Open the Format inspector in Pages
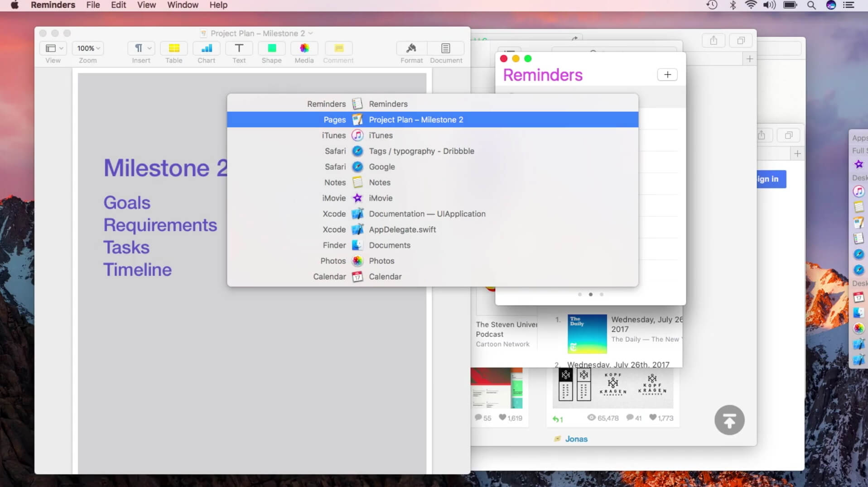The height and width of the screenshot is (487, 868). (411, 48)
